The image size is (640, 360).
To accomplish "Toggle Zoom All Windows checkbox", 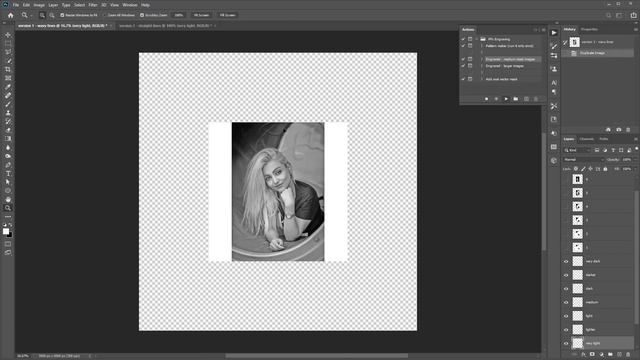I will [104, 15].
